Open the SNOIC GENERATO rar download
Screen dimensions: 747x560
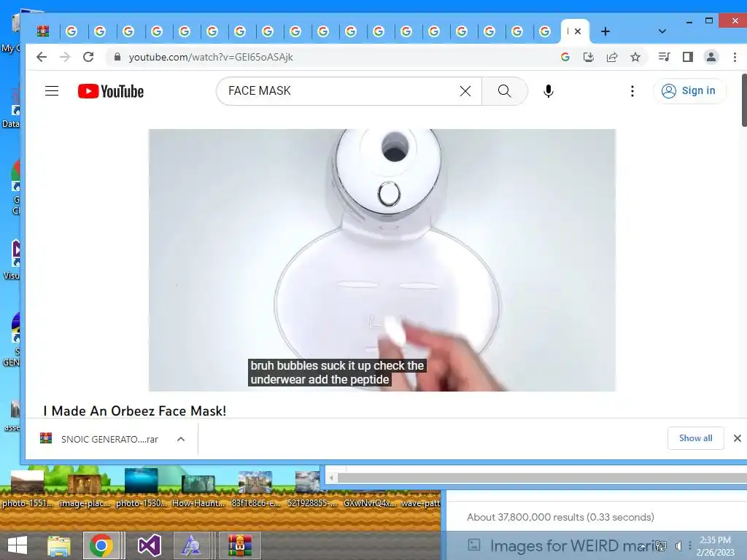pos(109,439)
